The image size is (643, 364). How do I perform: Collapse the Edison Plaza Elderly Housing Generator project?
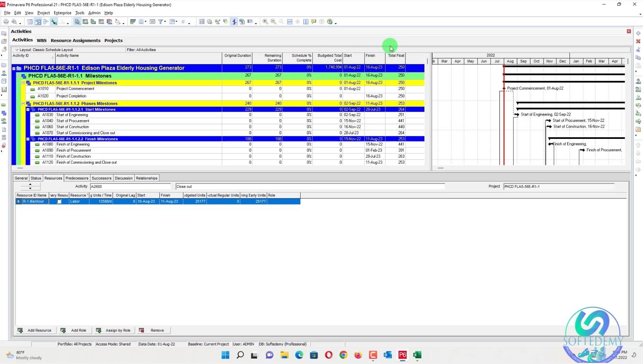click(x=14, y=68)
